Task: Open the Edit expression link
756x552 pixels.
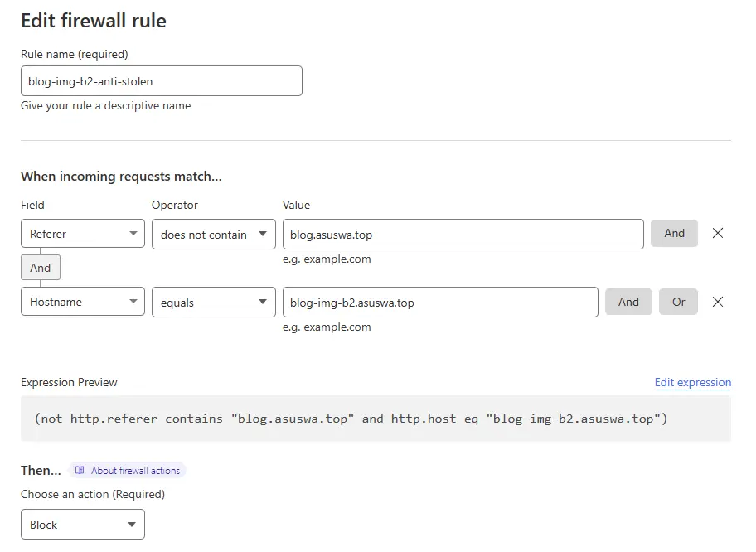Action: (692, 383)
